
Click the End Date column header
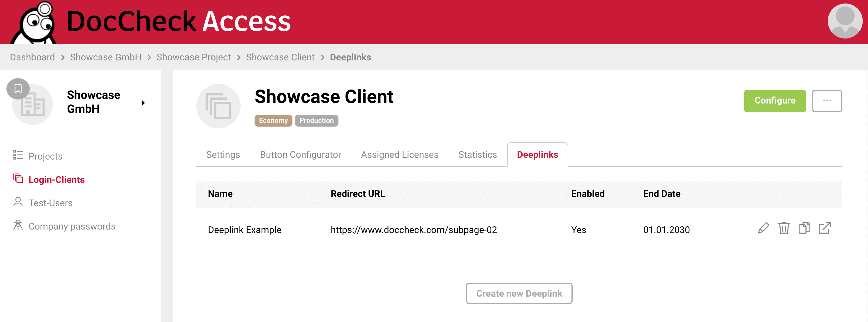[x=661, y=194]
